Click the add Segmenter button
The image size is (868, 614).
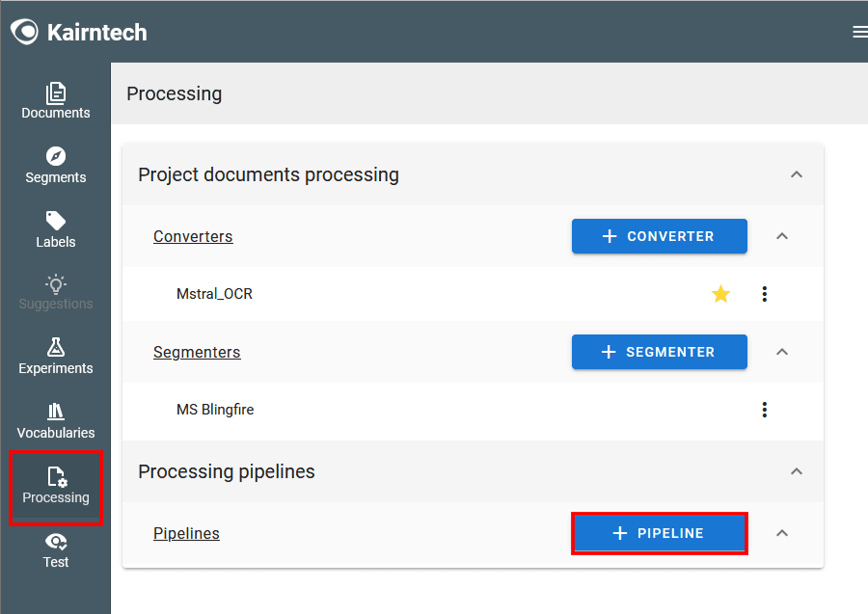[x=659, y=352]
